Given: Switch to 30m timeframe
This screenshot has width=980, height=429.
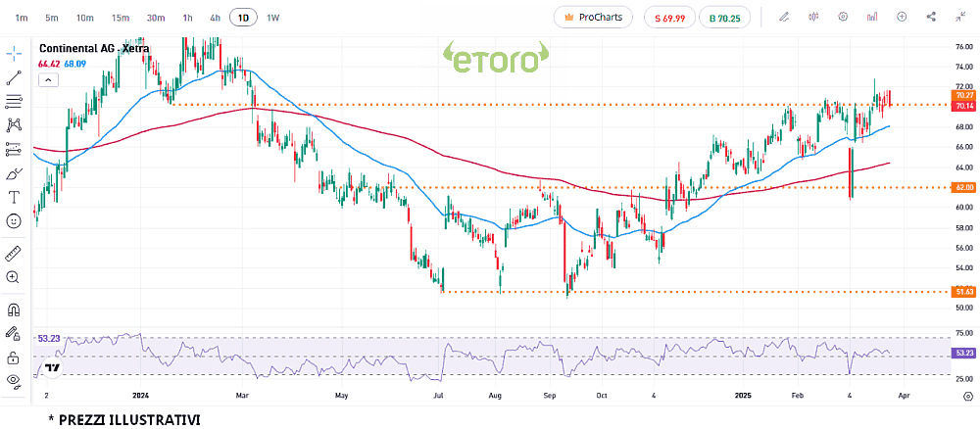Looking at the screenshot, I should coord(156,18).
